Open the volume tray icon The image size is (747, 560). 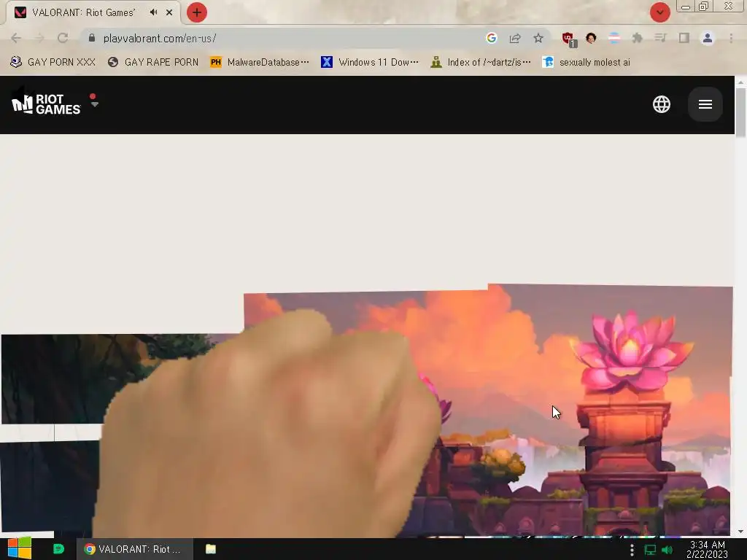[667, 550]
